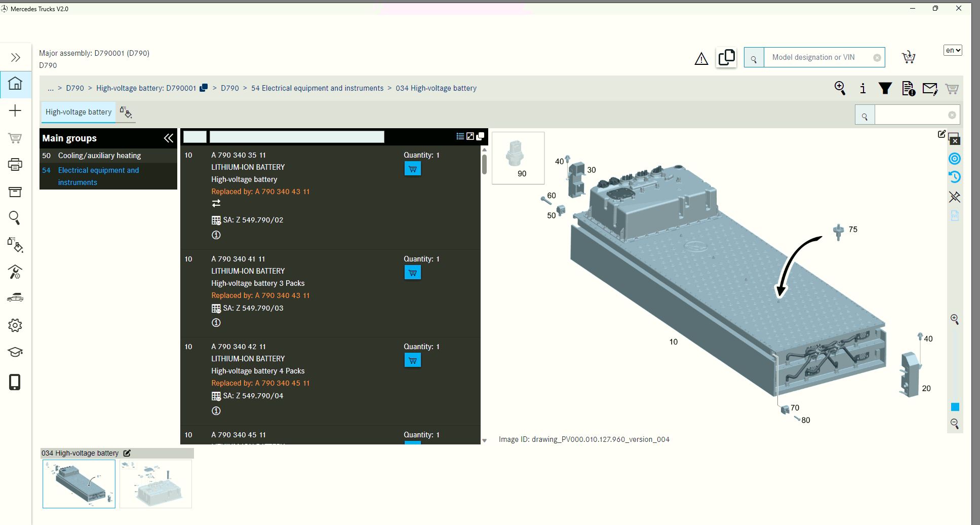This screenshot has width=980, height=525.
Task: Click the drawing zoom slider handle
Action: (955, 407)
